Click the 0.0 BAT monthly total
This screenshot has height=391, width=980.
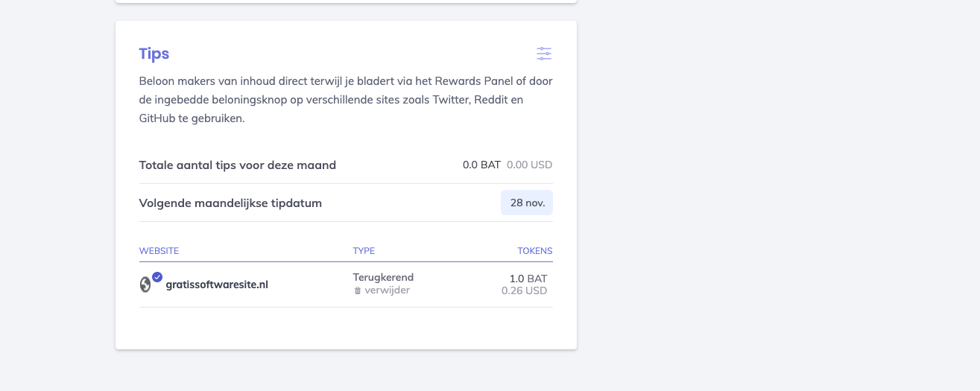coord(481,165)
